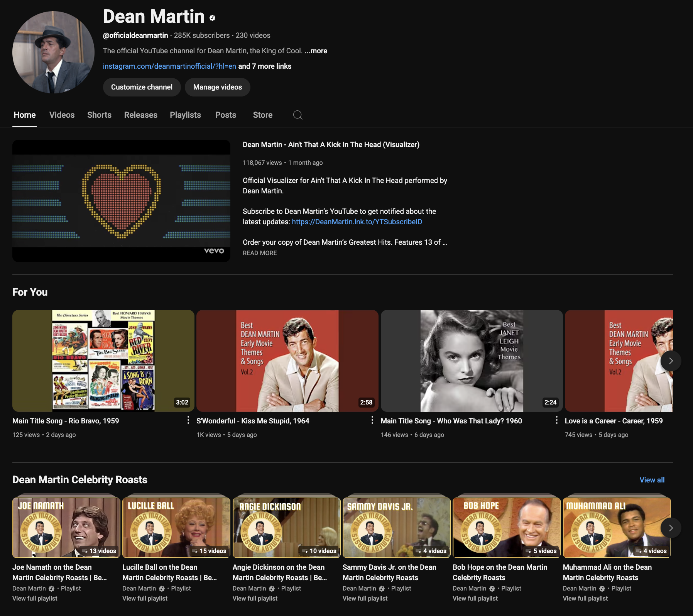Screen dimensions: 693x616
Task: Click '118,067 views' under featured video
Action: point(262,162)
